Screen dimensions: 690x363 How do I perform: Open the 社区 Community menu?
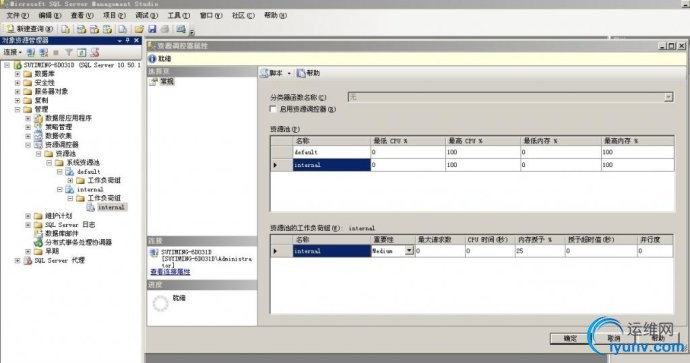click(x=243, y=15)
